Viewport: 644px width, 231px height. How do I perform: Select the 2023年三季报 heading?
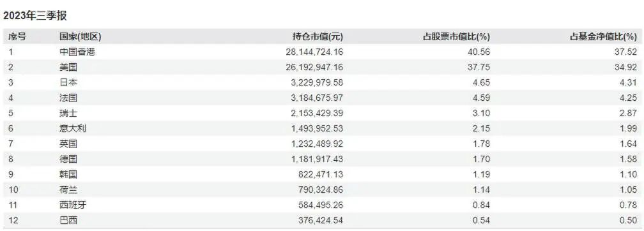(x=35, y=16)
